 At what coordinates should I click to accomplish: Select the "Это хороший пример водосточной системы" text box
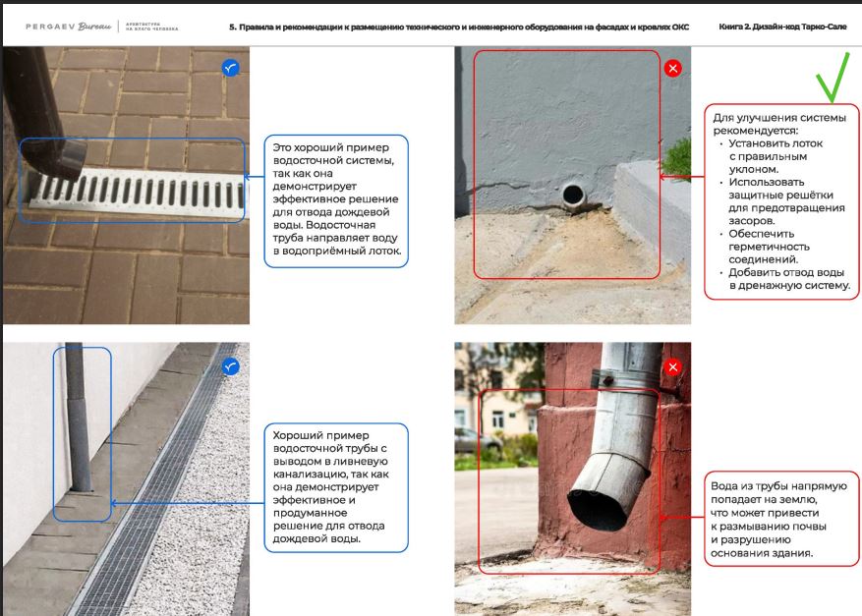click(x=337, y=201)
